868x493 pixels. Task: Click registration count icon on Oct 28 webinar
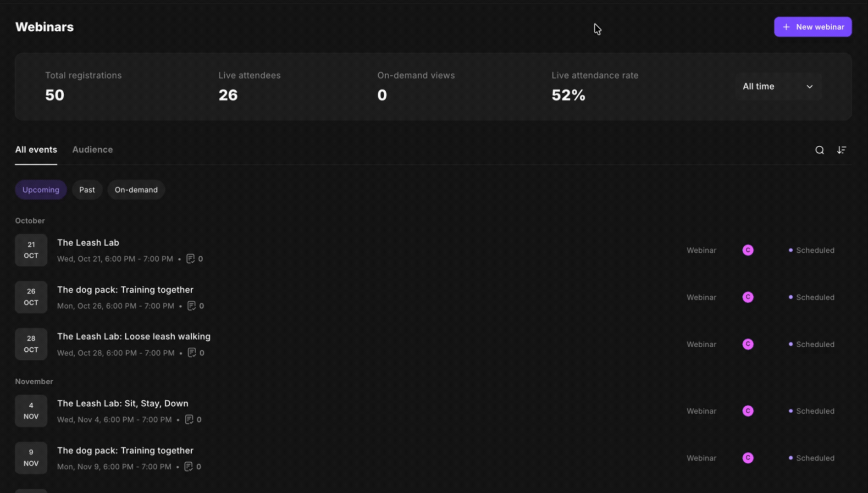[x=192, y=353]
